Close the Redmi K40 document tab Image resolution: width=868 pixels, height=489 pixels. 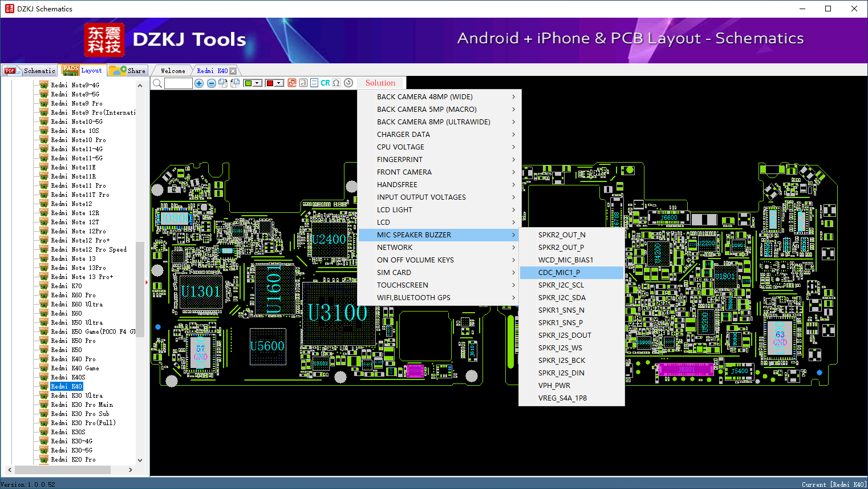(x=233, y=71)
